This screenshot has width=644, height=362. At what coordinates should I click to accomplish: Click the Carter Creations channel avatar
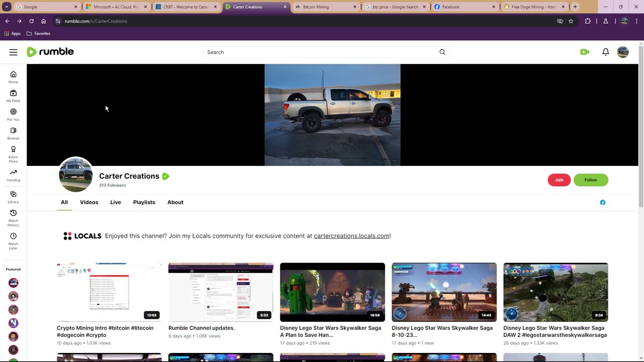[75, 174]
